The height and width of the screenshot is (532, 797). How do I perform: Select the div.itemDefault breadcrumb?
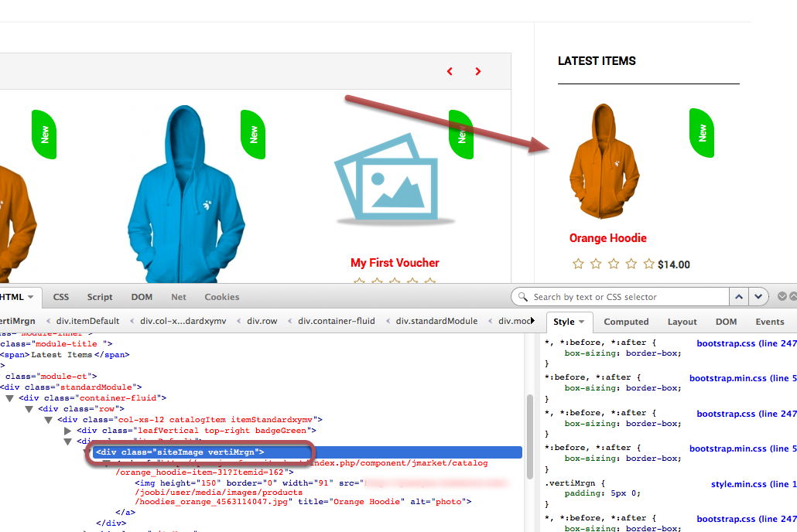click(x=87, y=321)
